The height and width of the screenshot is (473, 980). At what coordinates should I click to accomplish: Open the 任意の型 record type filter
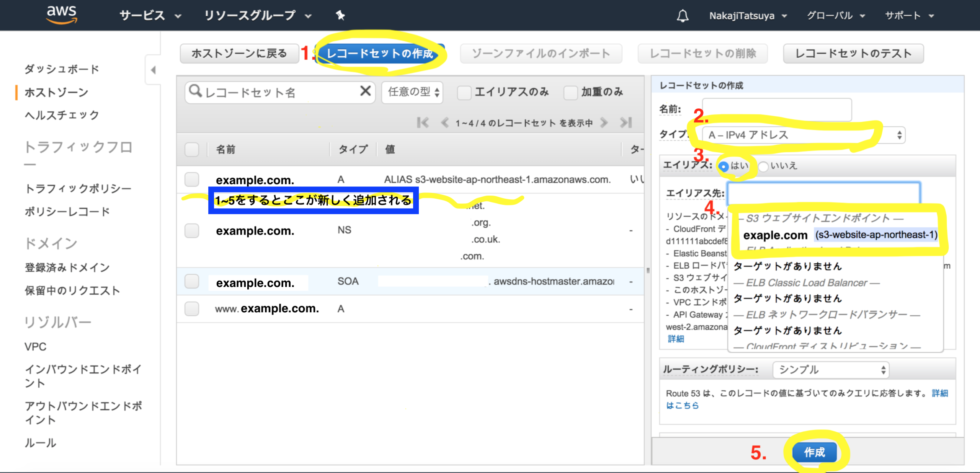click(412, 92)
